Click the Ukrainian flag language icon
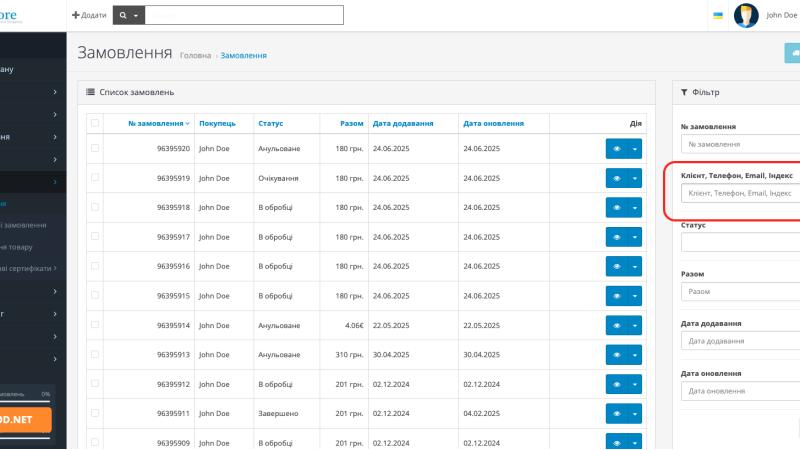This screenshot has height=450, width=800. [x=718, y=16]
